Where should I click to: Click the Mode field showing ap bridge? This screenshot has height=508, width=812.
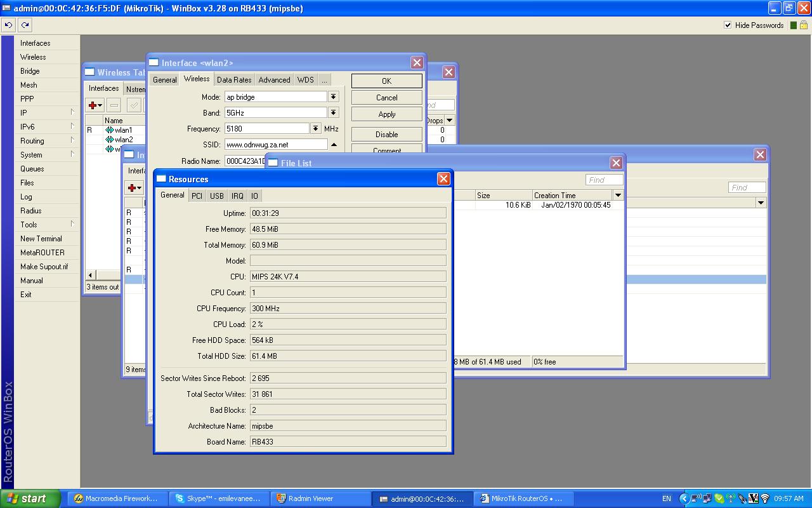coord(276,97)
